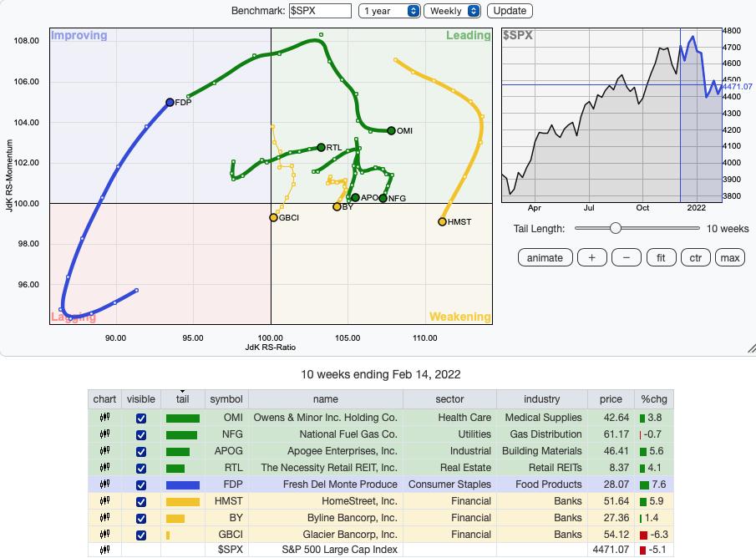Click the green tail bar for APOG
756x558 pixels.
click(x=178, y=452)
